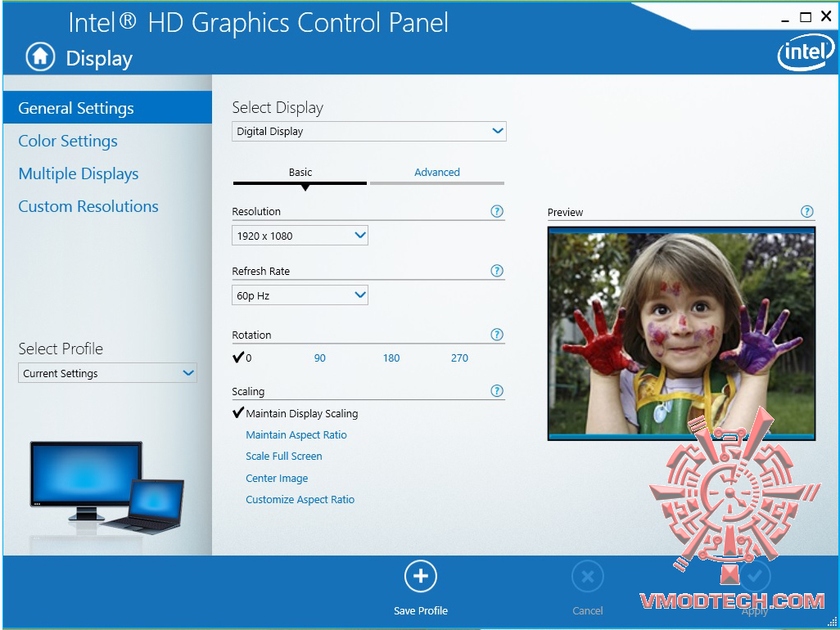
Task: Select 270 degree rotation
Action: click(459, 358)
